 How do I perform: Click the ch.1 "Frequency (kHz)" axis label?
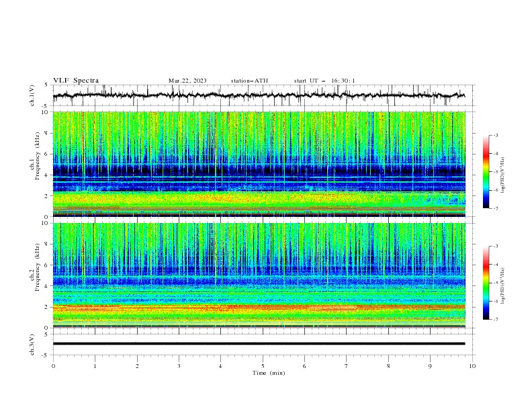pyautogui.click(x=38, y=156)
